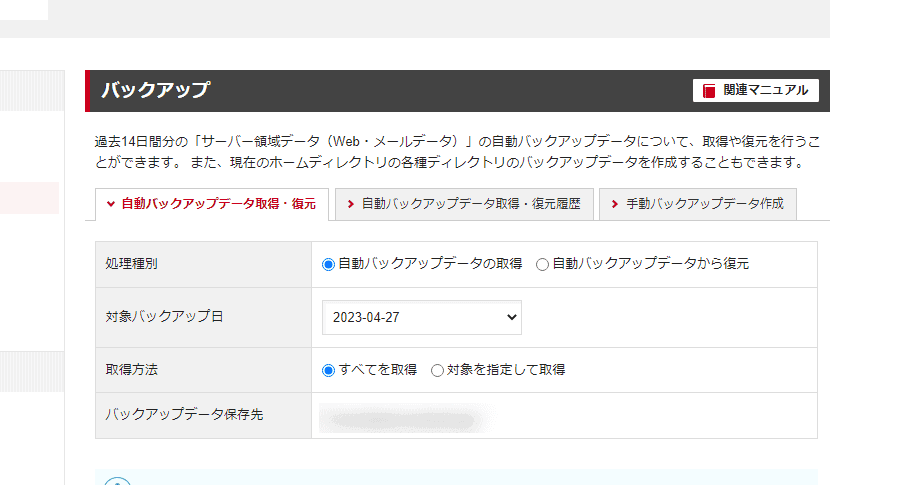Open the 関連マニュアル button

point(756,91)
